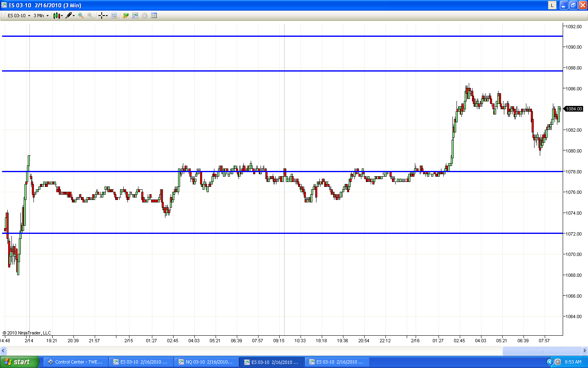The image size is (588, 368).
Task: Click the 2/16 date label on time axis
Action: [415, 341]
